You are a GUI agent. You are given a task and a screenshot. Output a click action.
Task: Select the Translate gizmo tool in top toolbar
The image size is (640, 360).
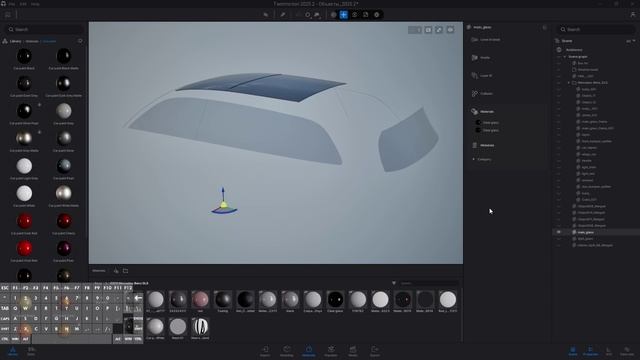pyautogui.click(x=344, y=15)
